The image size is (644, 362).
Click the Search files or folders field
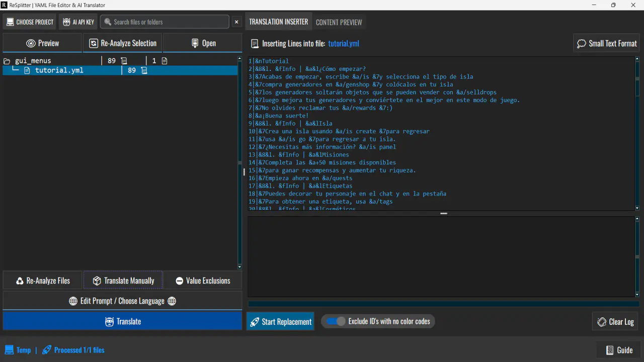coord(165,22)
